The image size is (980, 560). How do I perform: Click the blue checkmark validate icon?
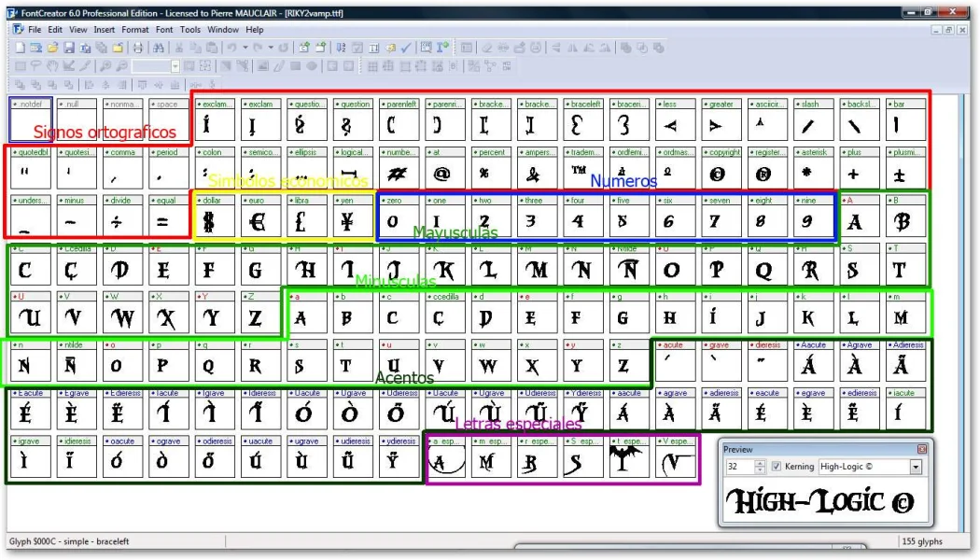[406, 49]
